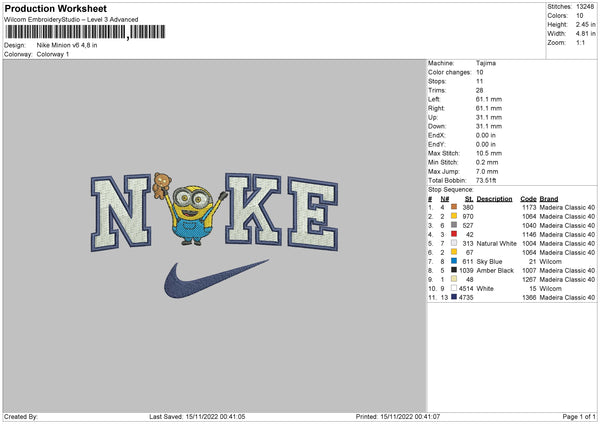The width and height of the screenshot is (600, 424).
Task: Click the code 1366 in row 11
Action: [529, 297]
